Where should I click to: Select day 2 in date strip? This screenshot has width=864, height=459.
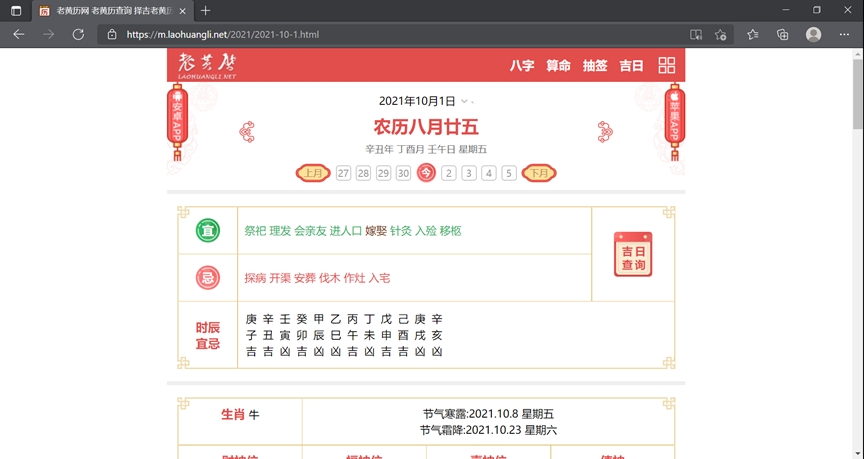[449, 173]
